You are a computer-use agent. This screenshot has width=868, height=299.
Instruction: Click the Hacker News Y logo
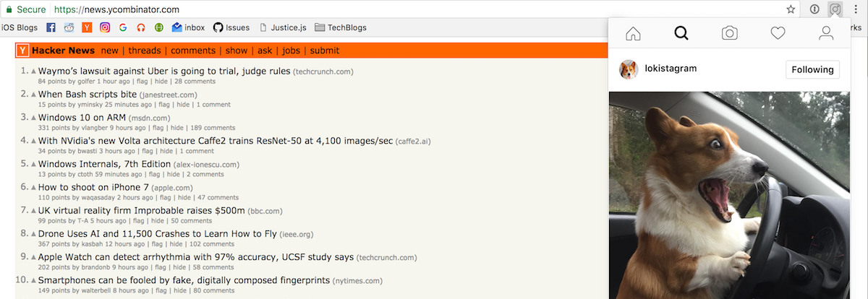point(22,51)
